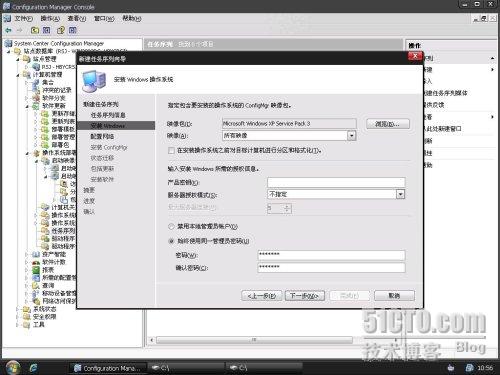
Task: Select 禁用本地管理员帐户 radio option
Action: click(171, 227)
